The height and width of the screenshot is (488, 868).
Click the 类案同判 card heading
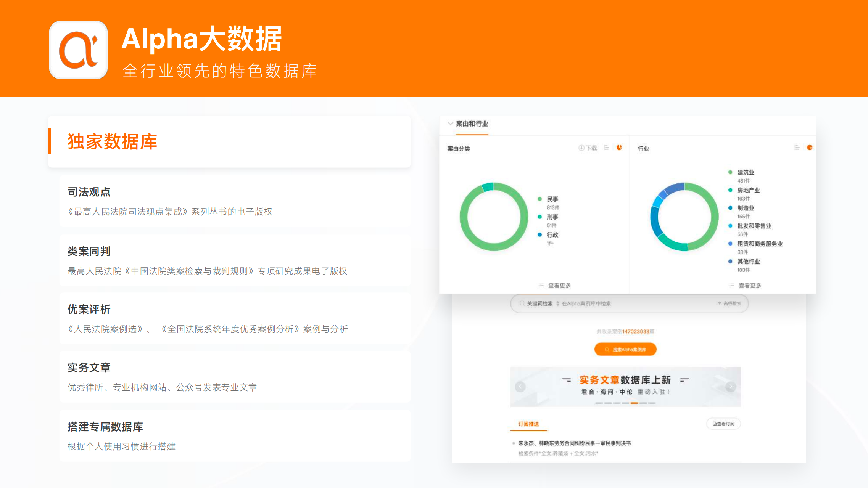(89, 251)
